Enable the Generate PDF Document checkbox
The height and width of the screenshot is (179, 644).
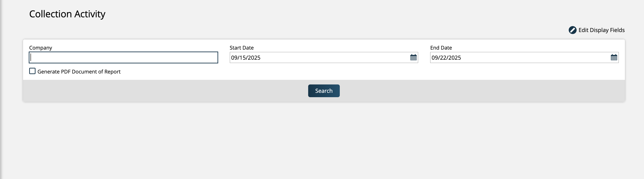pos(32,71)
